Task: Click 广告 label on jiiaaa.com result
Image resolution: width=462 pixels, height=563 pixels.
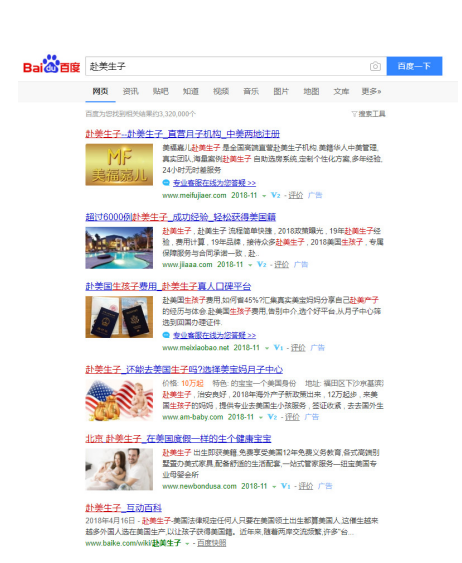Action: click(301, 265)
